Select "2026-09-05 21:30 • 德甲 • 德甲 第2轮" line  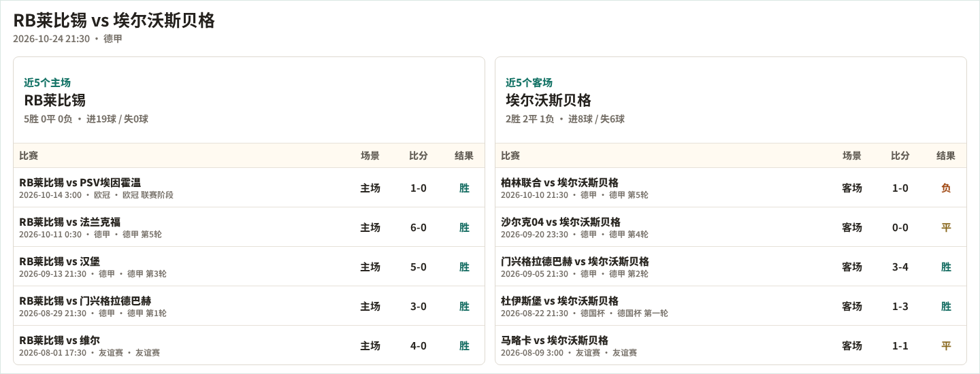(x=574, y=274)
